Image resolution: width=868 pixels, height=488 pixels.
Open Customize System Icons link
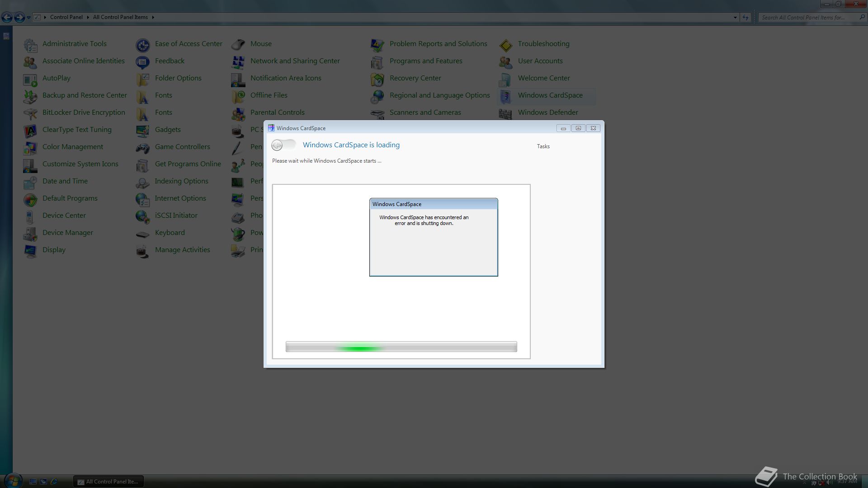[80, 164]
